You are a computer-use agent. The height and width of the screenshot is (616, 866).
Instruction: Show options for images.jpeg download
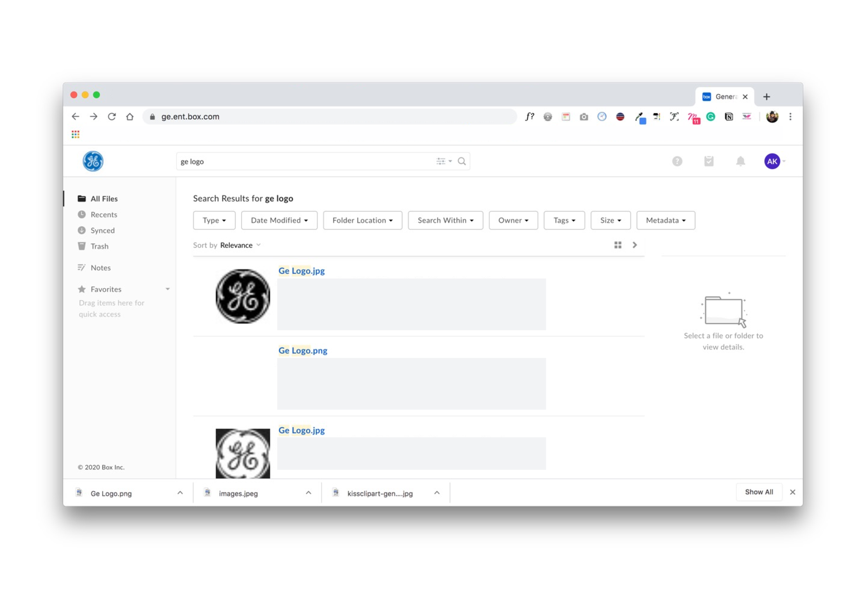308,493
